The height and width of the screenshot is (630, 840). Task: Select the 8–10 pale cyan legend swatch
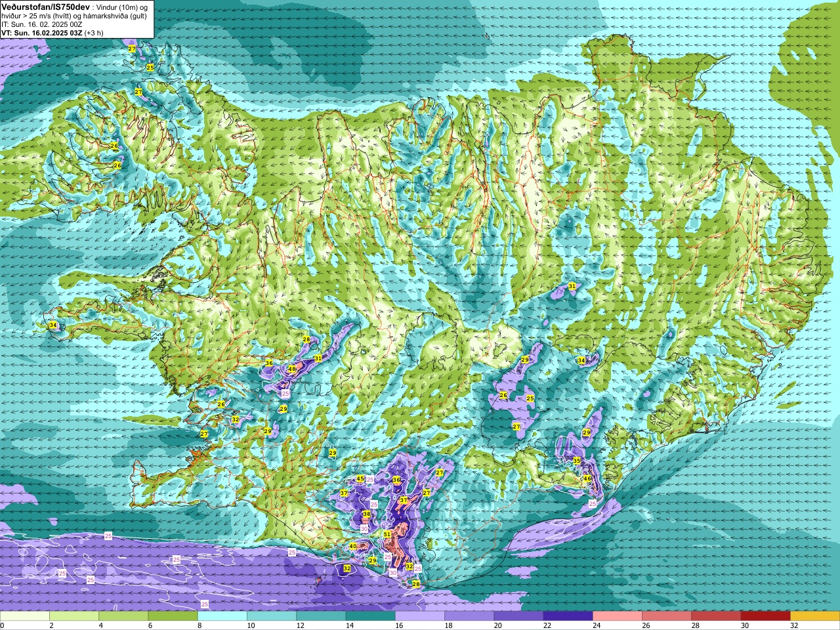click(x=222, y=616)
